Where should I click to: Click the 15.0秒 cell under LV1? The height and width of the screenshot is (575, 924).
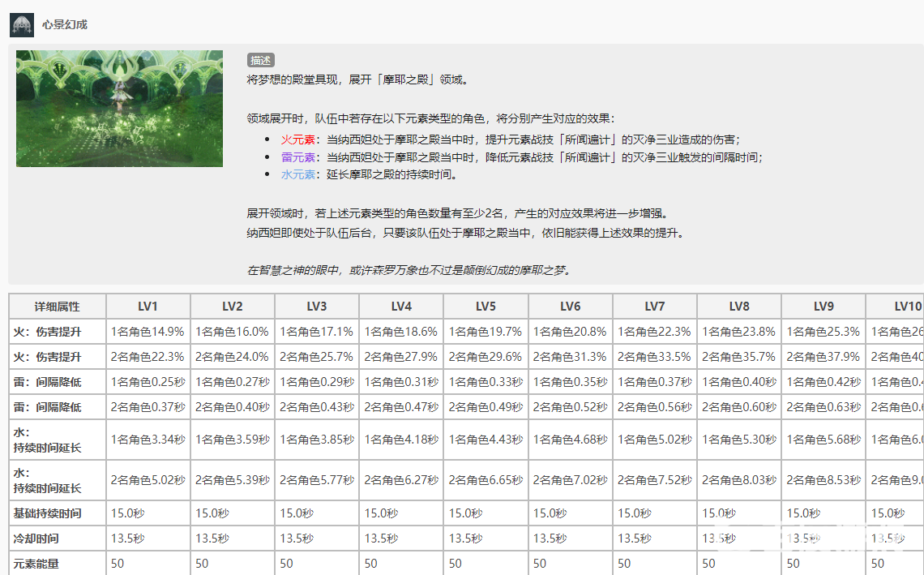tap(148, 513)
